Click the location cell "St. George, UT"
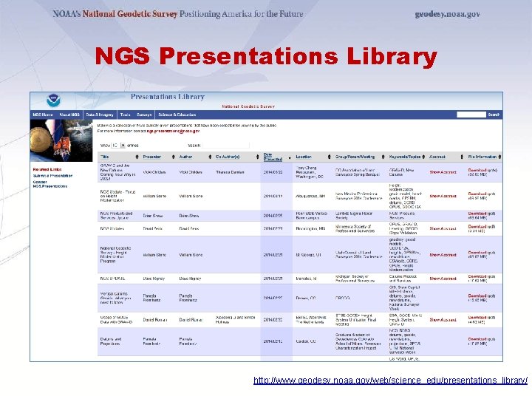The image size is (532, 399). [x=309, y=255]
